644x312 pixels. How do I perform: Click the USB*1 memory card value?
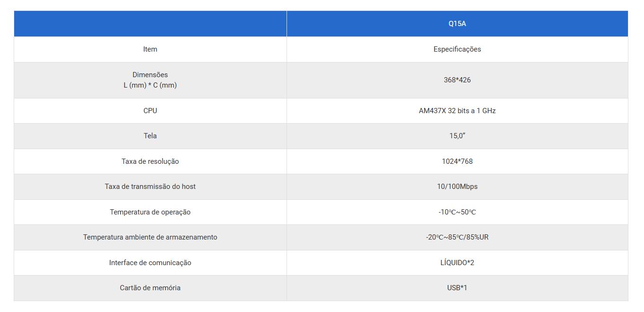[x=457, y=288]
